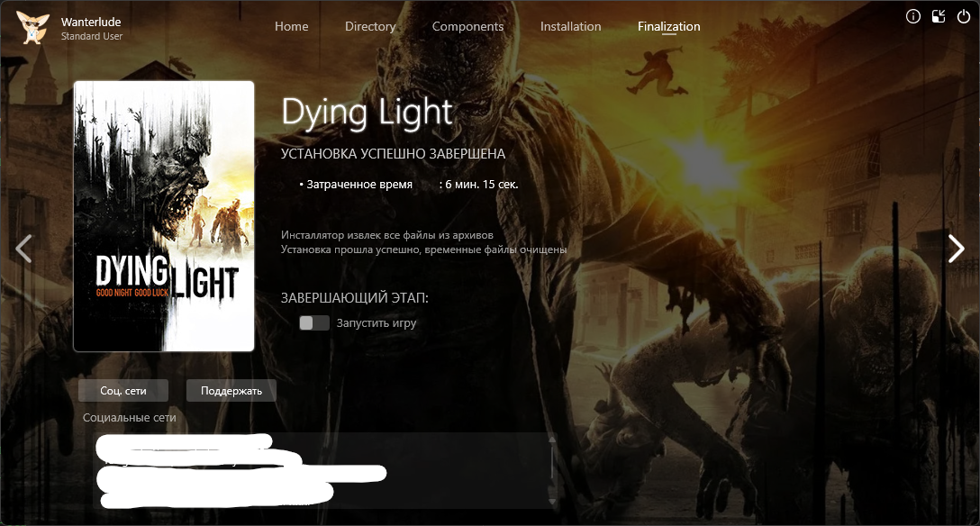This screenshot has height=526, width=980.
Task: Click the scroll-up arrow of social list
Action: [x=552, y=440]
